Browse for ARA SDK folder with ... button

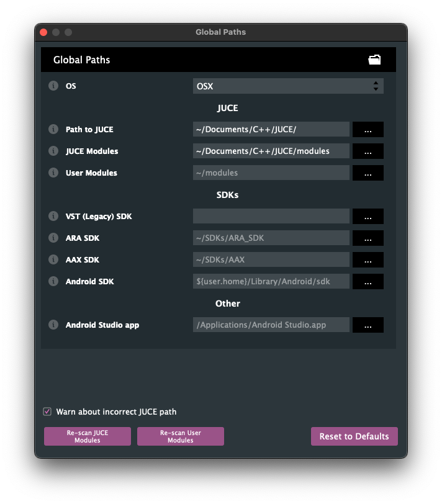click(368, 238)
